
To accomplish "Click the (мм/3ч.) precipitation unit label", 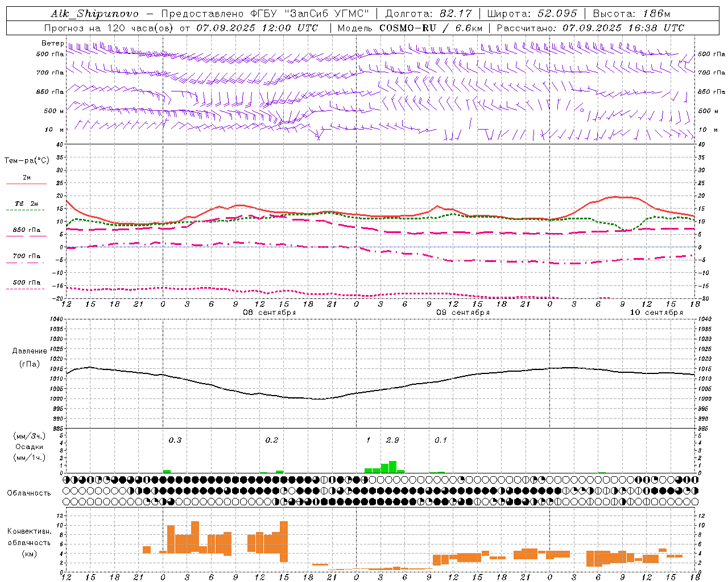I will 30,436.
